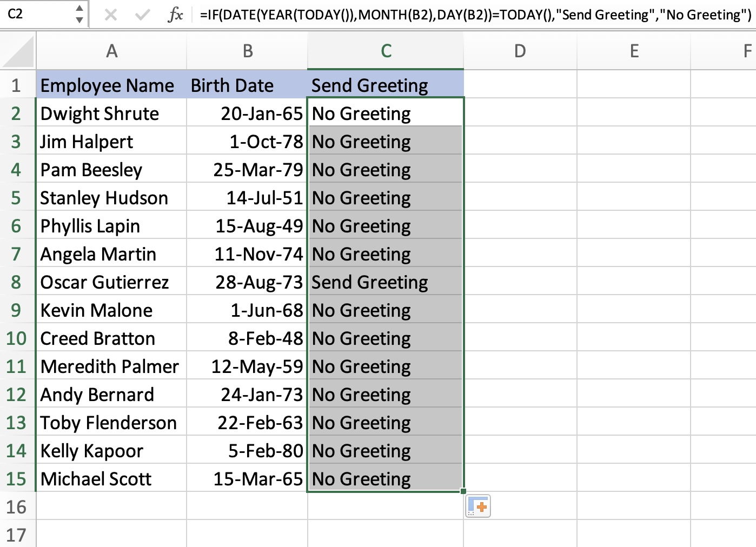Select column D header

point(520,51)
